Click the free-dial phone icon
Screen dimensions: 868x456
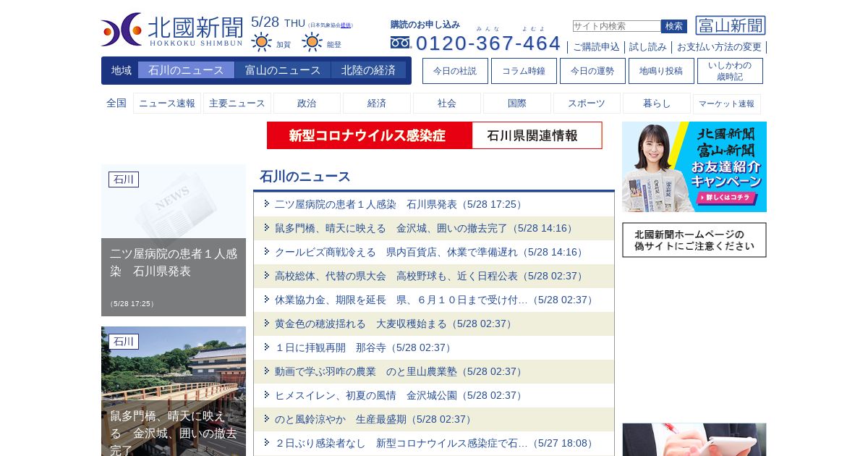tap(400, 43)
